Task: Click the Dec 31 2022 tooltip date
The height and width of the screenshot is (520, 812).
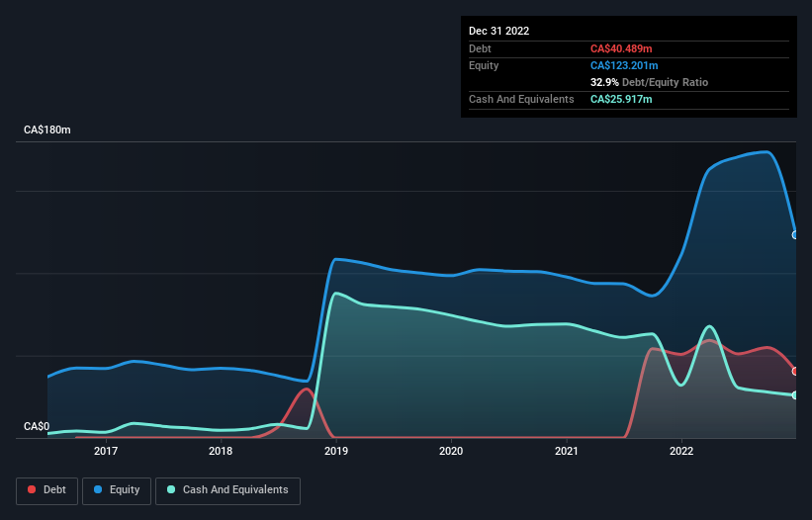Action: click(x=499, y=31)
